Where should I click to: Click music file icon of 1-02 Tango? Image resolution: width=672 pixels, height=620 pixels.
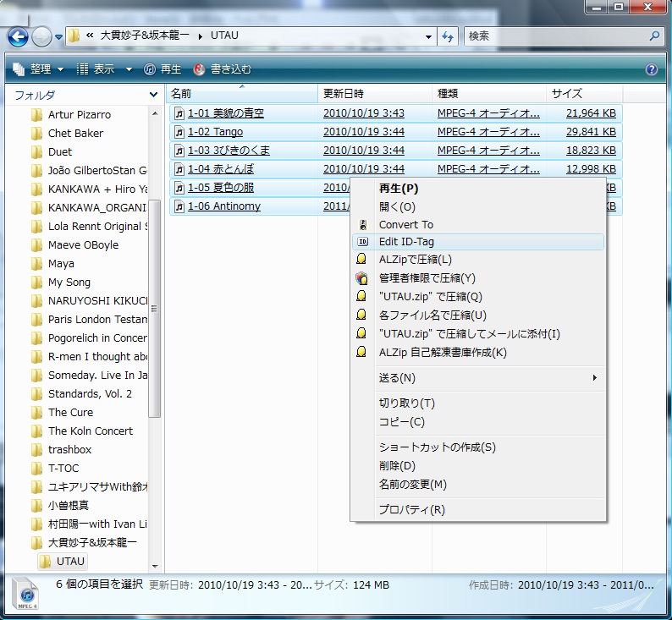pyautogui.click(x=179, y=132)
